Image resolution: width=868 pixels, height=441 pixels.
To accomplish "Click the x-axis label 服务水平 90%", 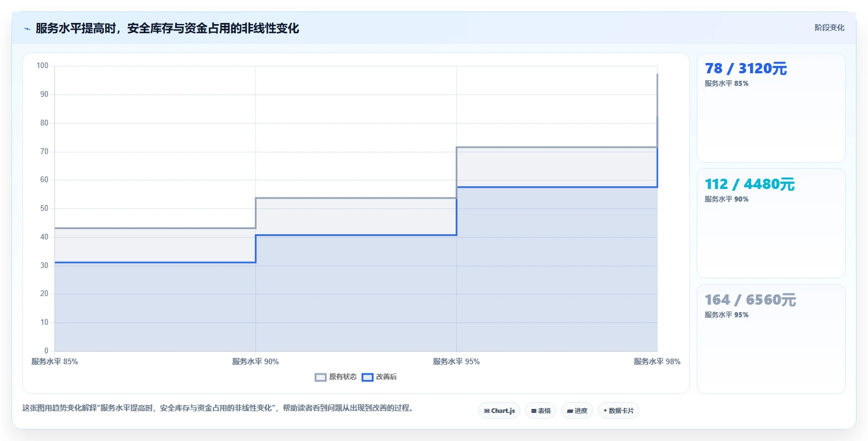I will click(255, 362).
